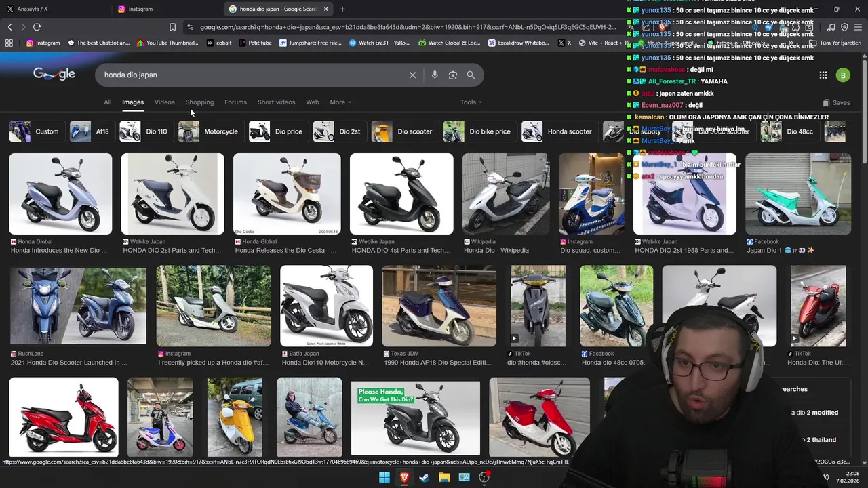
Task: Close the honda dio japan tab
Action: (326, 9)
